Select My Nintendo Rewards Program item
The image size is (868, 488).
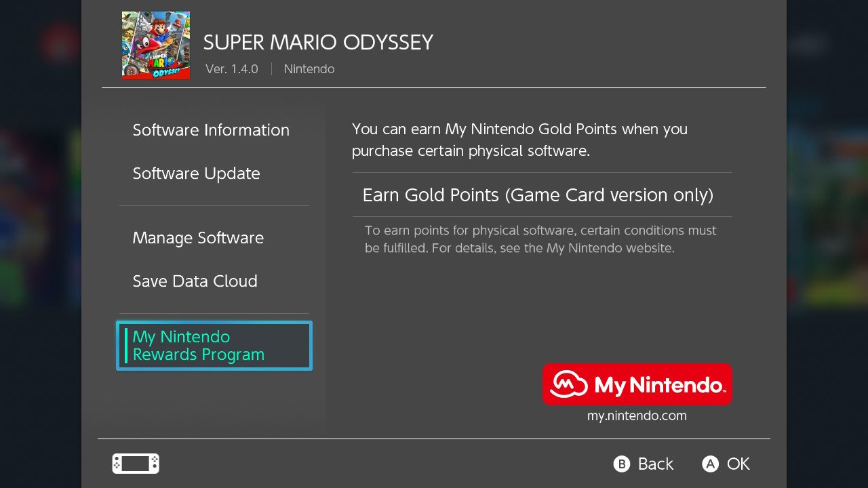click(x=214, y=346)
